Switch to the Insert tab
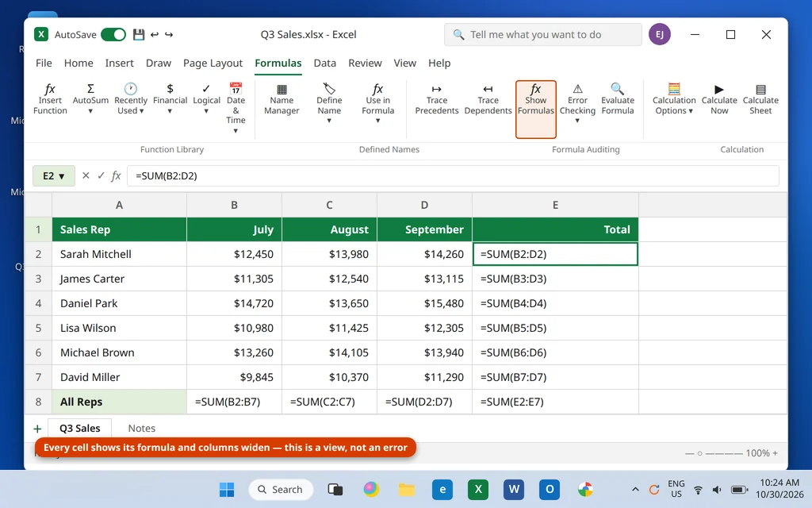Viewport: 812px width, 508px height. pyautogui.click(x=119, y=63)
